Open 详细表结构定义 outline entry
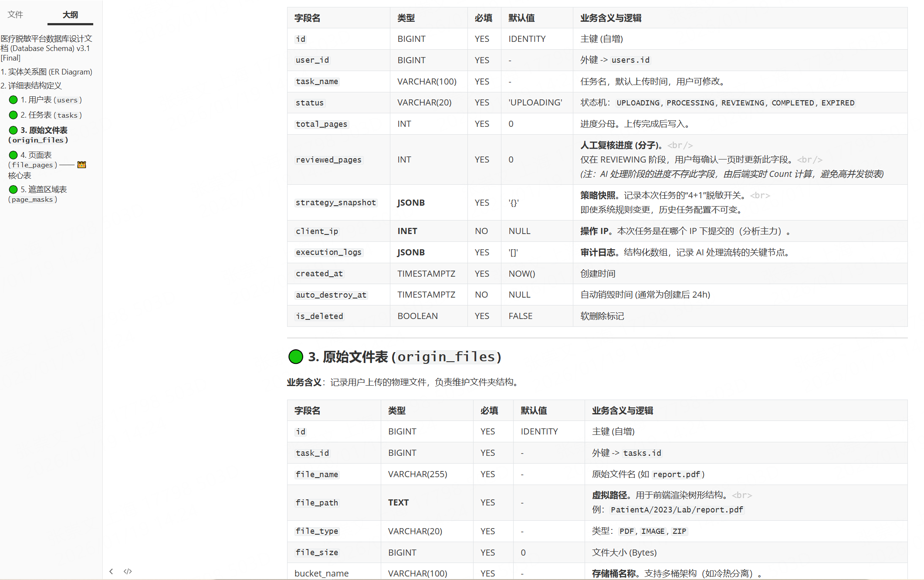Image resolution: width=924 pixels, height=580 pixels. pos(31,86)
